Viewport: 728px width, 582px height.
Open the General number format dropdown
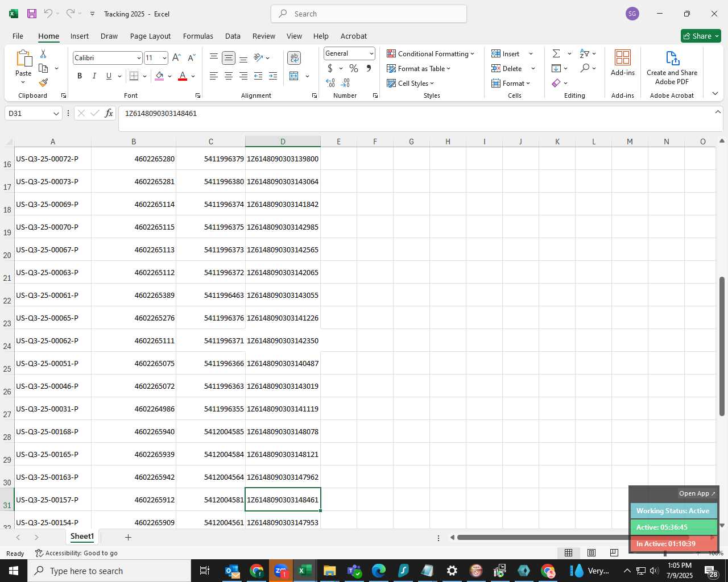(x=371, y=53)
